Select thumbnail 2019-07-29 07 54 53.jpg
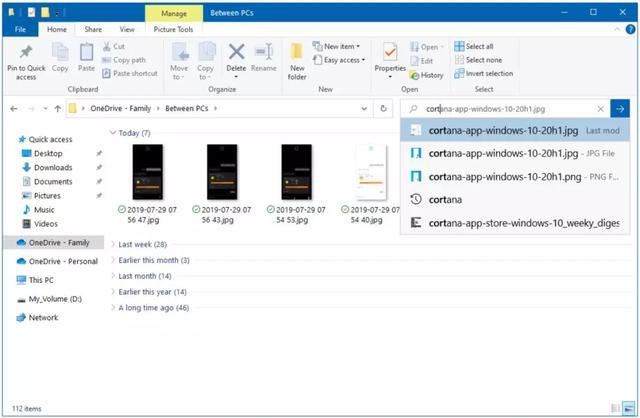This screenshot has height=418, width=640. pos(297,172)
